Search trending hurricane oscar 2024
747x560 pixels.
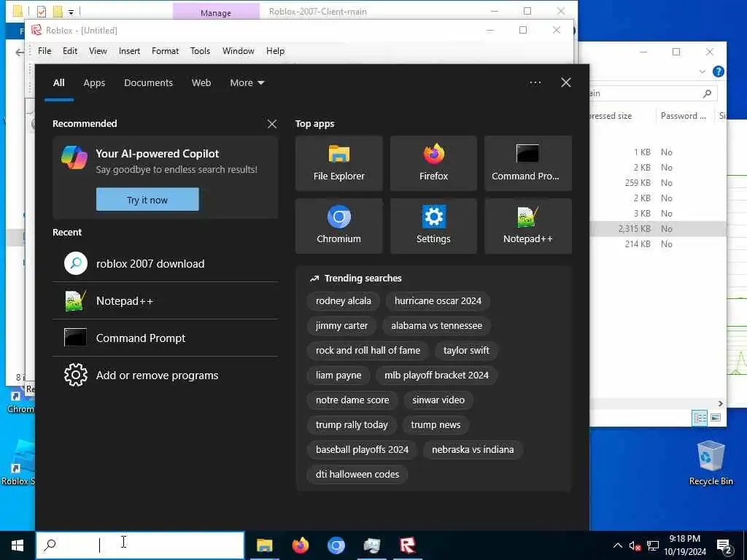click(438, 301)
